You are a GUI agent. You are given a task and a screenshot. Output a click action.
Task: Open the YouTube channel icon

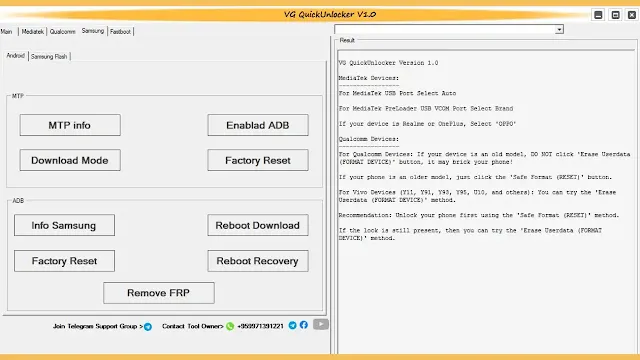point(321,324)
